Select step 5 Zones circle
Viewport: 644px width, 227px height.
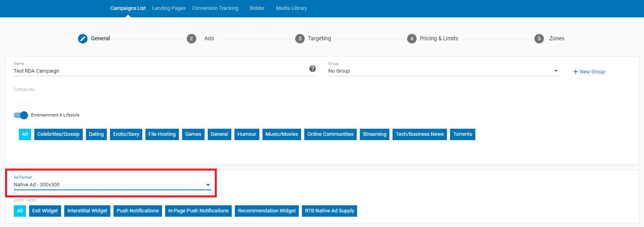coord(539,38)
